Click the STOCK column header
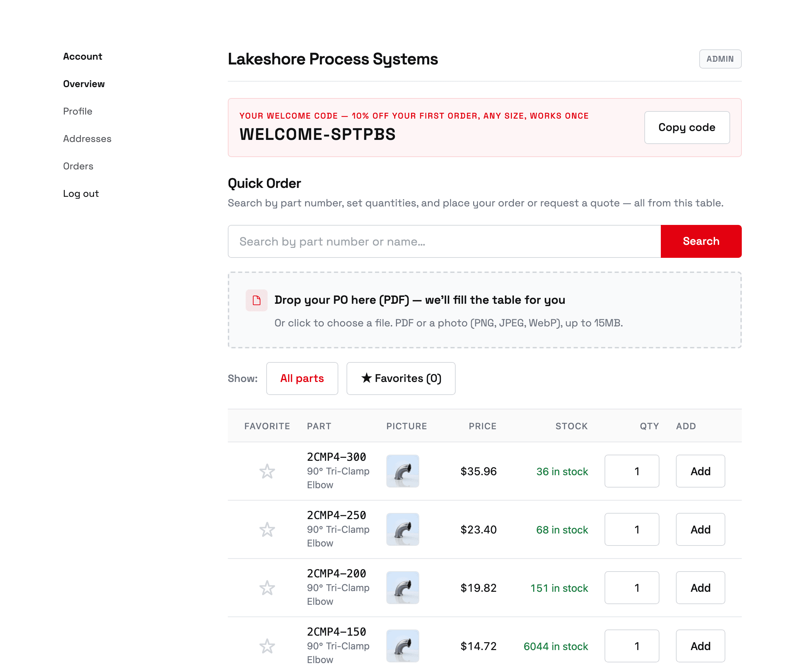Viewport: 796px width, 672px height. (x=572, y=426)
